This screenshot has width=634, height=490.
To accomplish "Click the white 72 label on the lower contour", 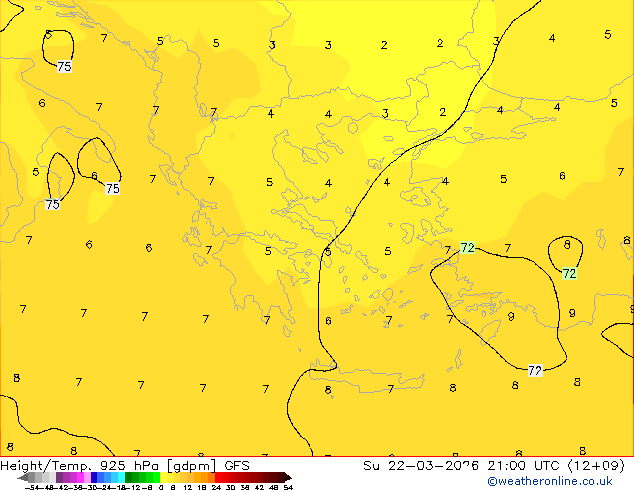I will click(535, 370).
